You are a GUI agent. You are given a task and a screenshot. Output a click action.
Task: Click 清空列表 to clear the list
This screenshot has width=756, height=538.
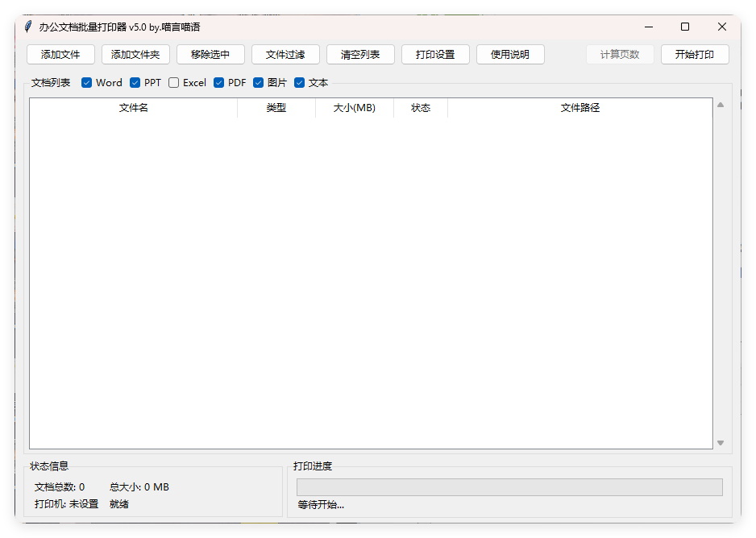(x=360, y=55)
